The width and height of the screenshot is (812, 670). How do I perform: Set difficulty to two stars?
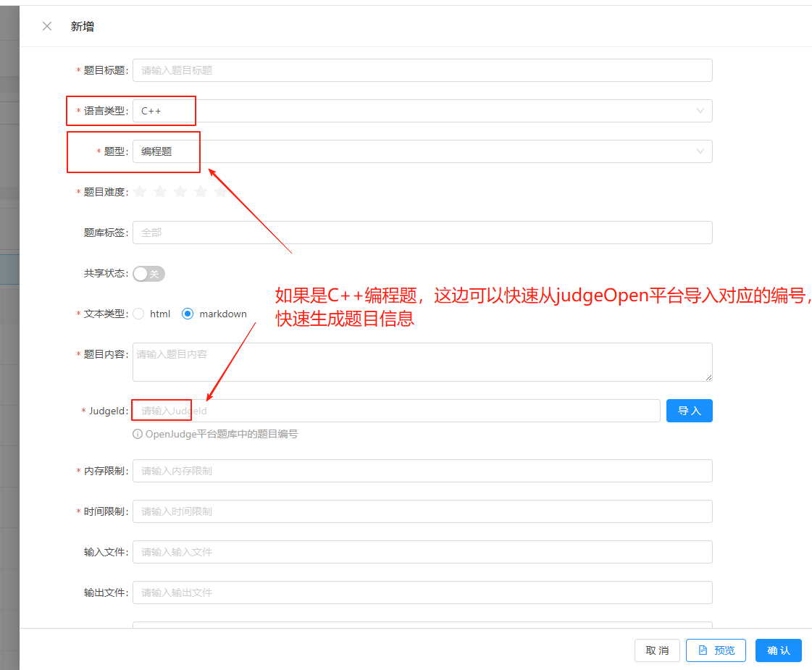coord(160,192)
